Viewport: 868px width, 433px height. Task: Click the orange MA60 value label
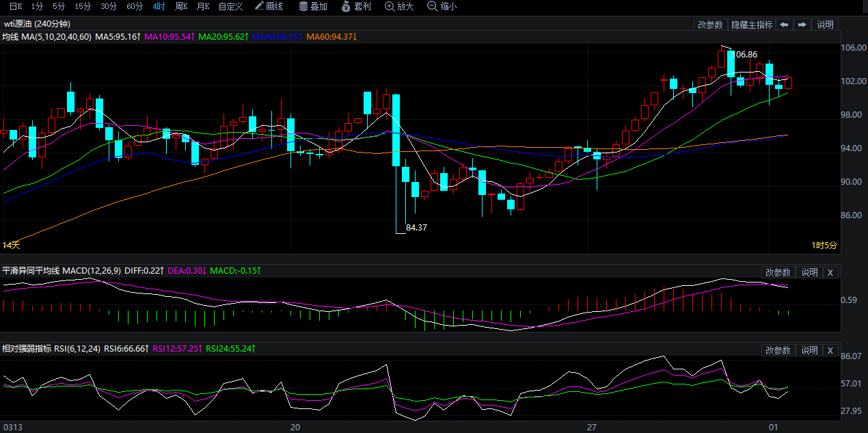331,36
